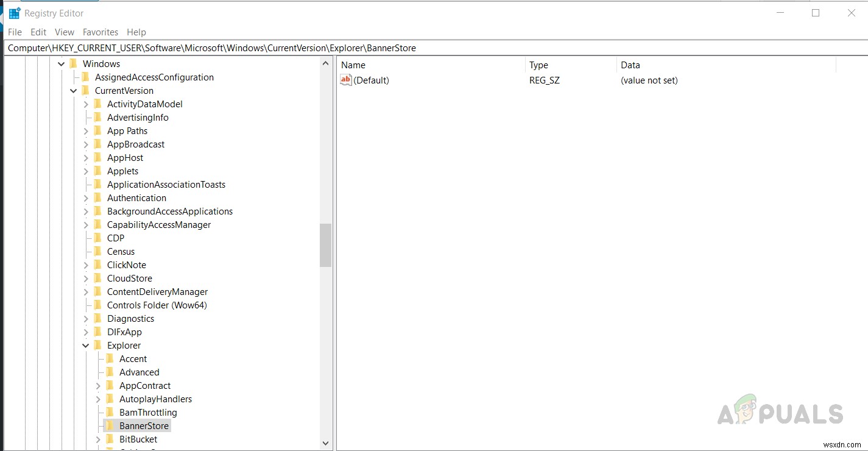868x451 pixels.
Task: Select the AppBroadcast key label
Action: tap(136, 144)
